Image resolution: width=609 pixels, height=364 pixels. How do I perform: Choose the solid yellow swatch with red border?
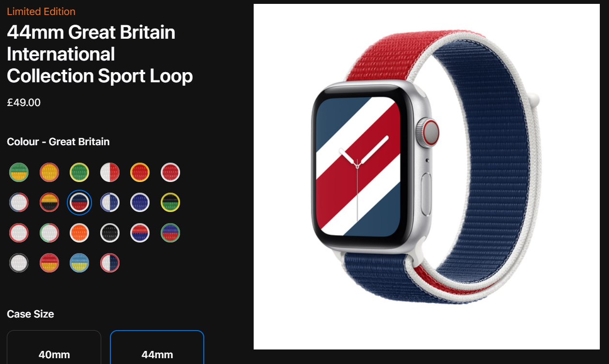(49, 172)
